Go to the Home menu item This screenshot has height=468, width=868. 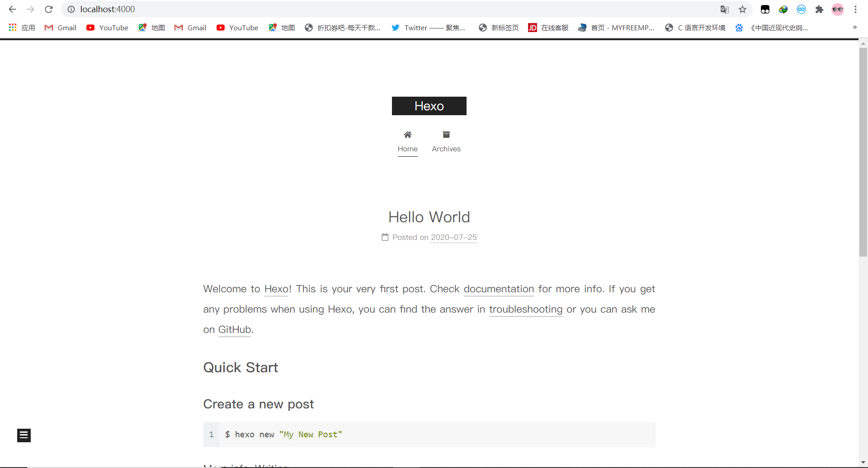408,149
